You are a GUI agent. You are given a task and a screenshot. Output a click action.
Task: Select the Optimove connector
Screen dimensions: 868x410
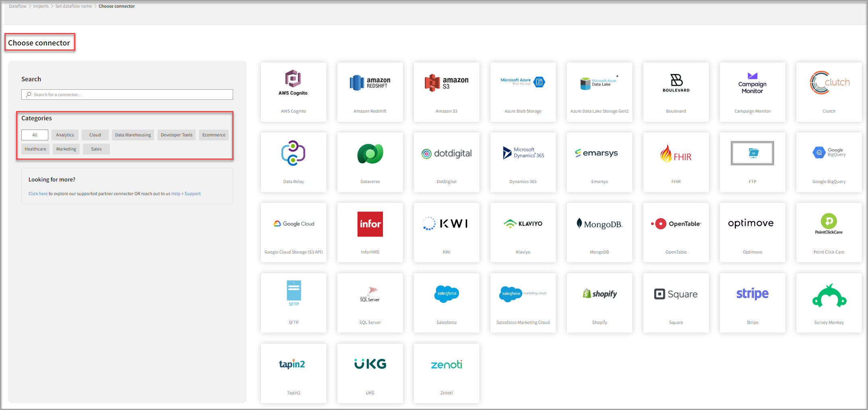pos(752,233)
